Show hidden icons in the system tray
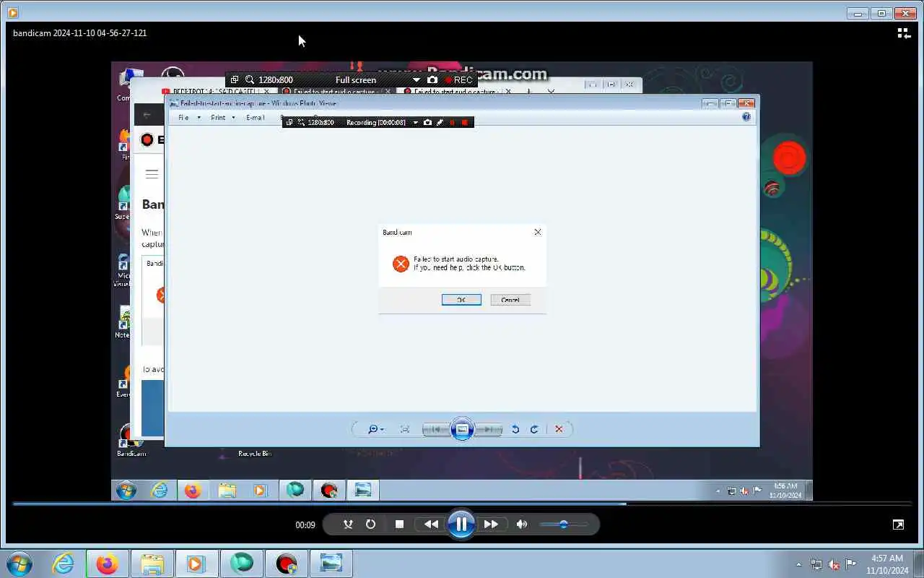The height and width of the screenshot is (578, 924). 798,564
